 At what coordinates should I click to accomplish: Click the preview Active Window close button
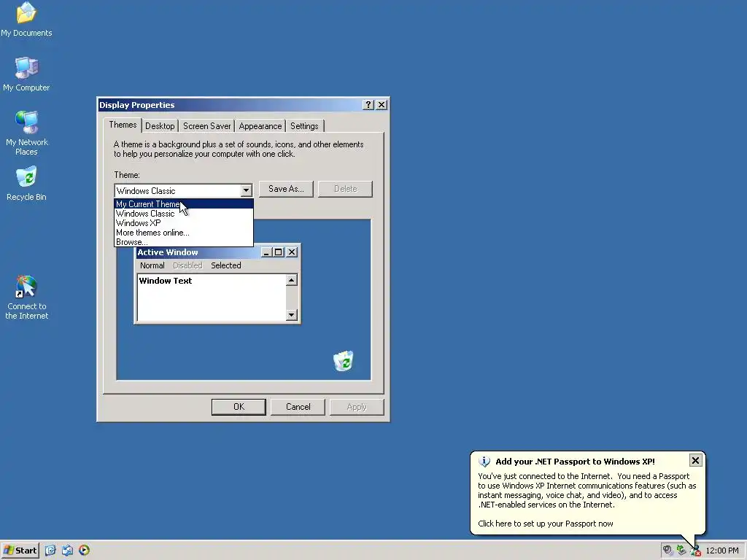[x=292, y=252]
